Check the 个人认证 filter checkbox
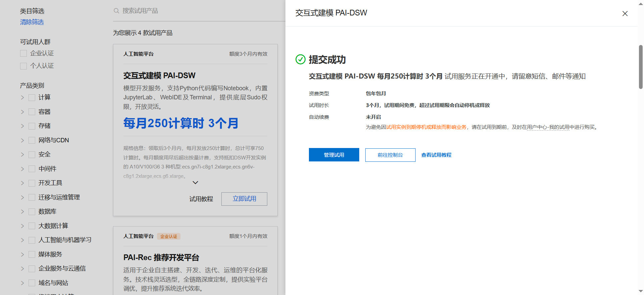 click(23, 66)
